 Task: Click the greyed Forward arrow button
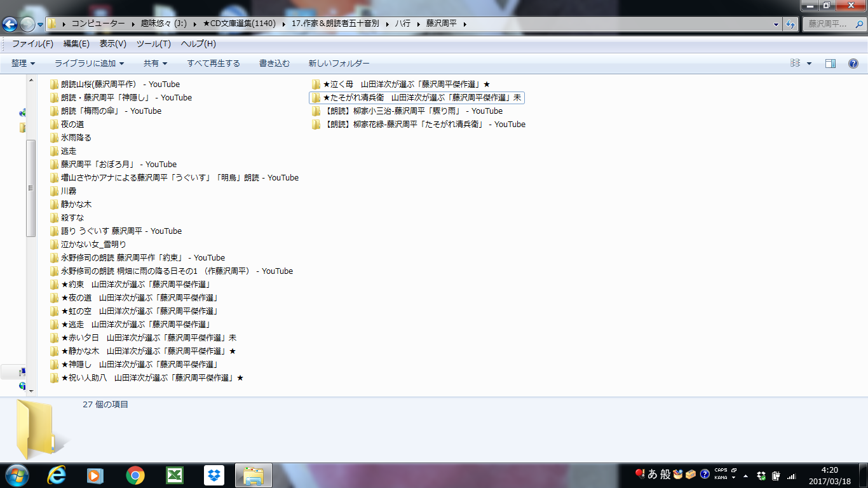(x=27, y=25)
